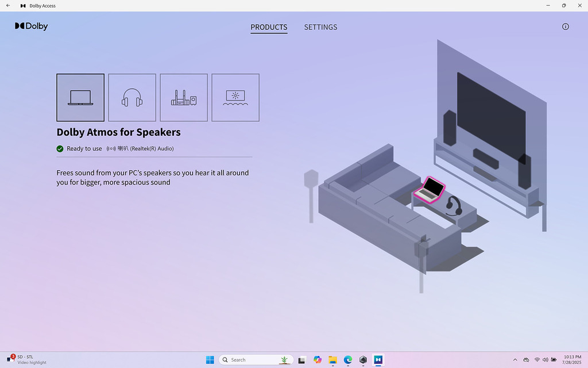Viewport: 588px width, 368px height.
Task: Open the info icon in top right
Action: click(566, 26)
